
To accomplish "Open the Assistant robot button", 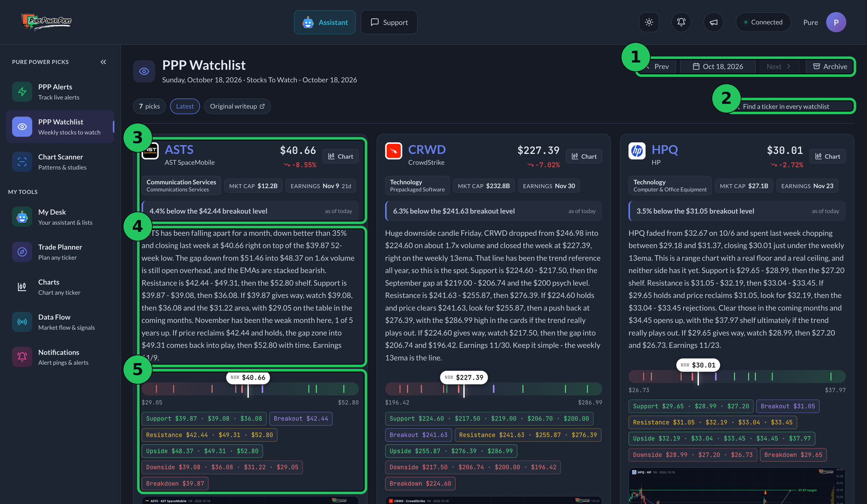I will click(325, 22).
